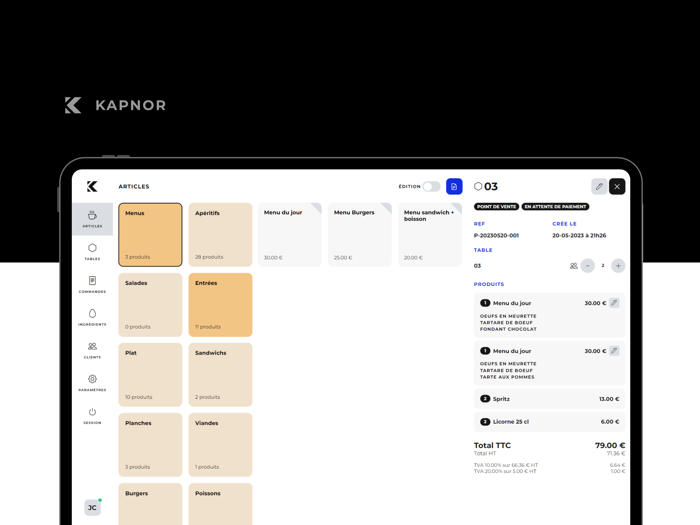This screenshot has width=700, height=525.
Task: Edit second Menu du jour with Tarte aux pommes
Action: click(x=614, y=351)
